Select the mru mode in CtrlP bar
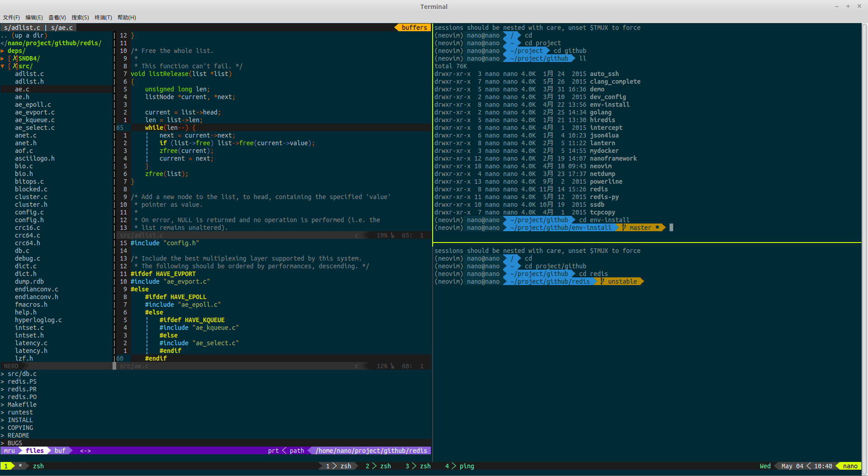The height and width of the screenshot is (476, 868). click(9, 451)
